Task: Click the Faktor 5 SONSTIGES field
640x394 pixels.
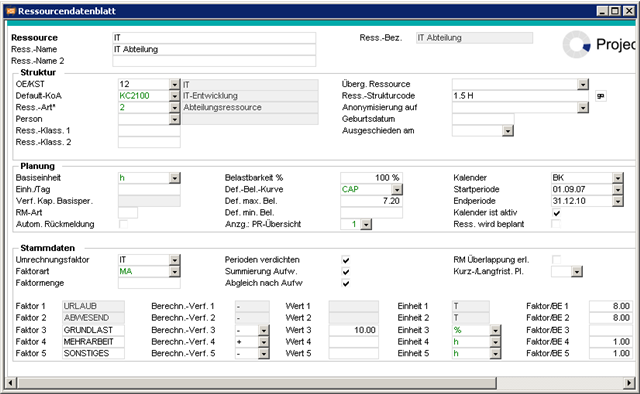Action: point(93,354)
